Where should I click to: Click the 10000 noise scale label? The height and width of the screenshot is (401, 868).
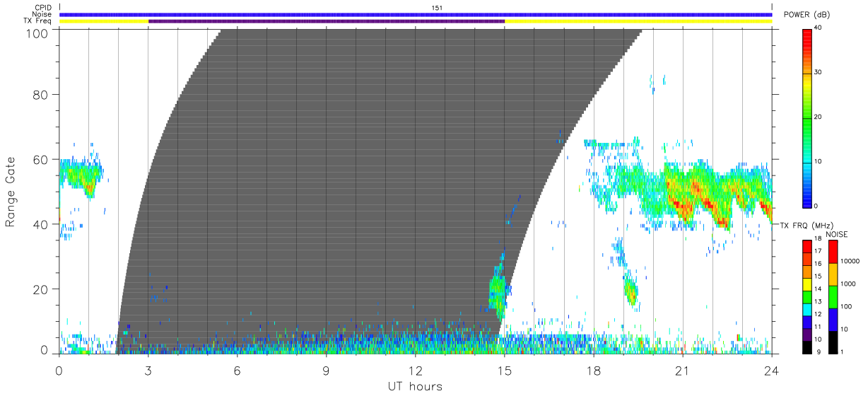(x=848, y=261)
